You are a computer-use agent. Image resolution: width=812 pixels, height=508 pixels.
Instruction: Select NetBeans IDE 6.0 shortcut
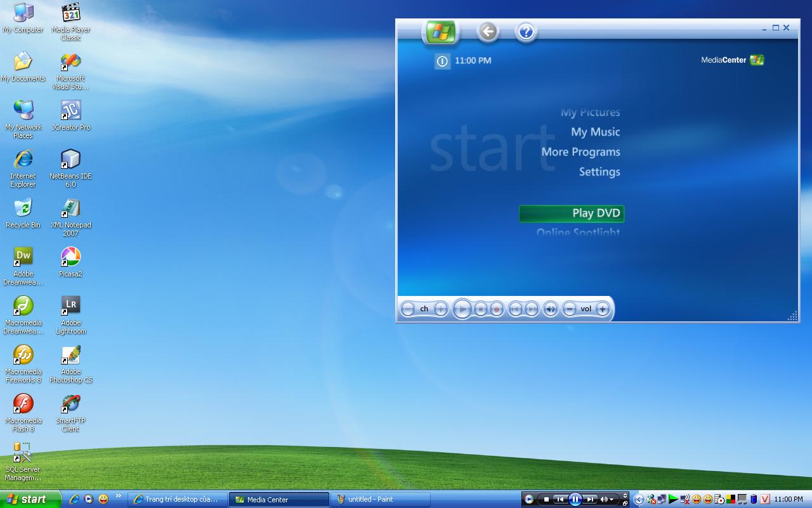[70, 168]
